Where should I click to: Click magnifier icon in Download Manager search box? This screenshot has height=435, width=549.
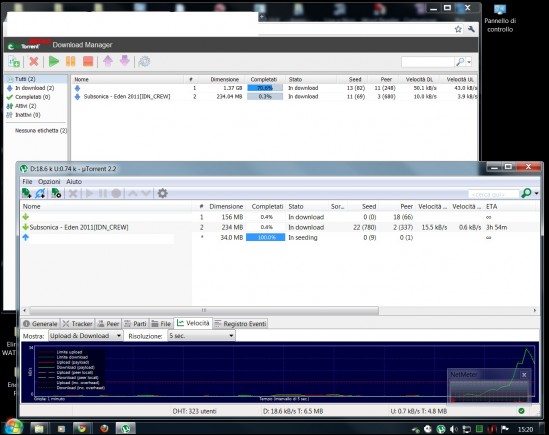[460, 62]
